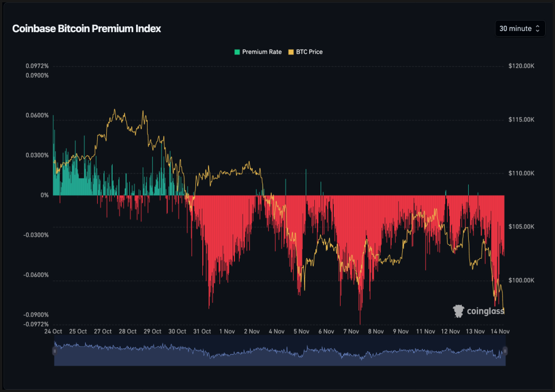This screenshot has width=555, height=392.
Task: Click the green Premium Rate legend square
Action: click(237, 52)
